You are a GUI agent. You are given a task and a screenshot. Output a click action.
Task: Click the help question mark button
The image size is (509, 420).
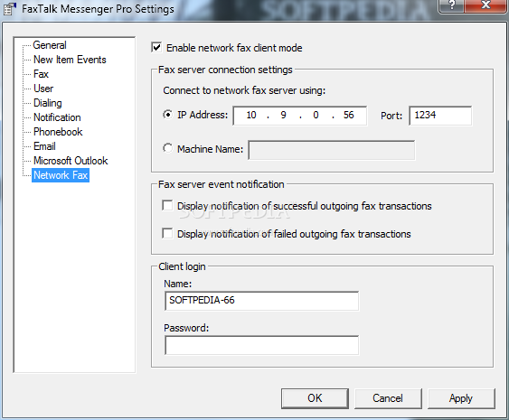451,5
